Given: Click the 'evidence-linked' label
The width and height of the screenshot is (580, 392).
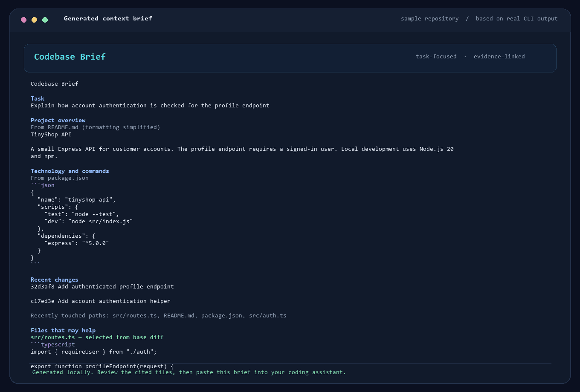Looking at the screenshot, I should [x=499, y=56].
